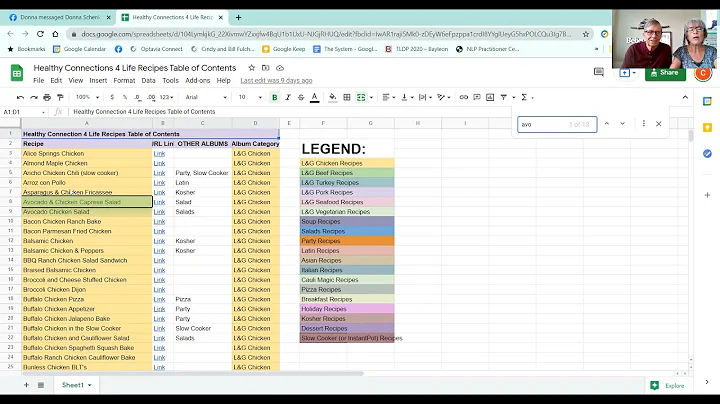Go to next search match
720x404 pixels.
point(622,123)
